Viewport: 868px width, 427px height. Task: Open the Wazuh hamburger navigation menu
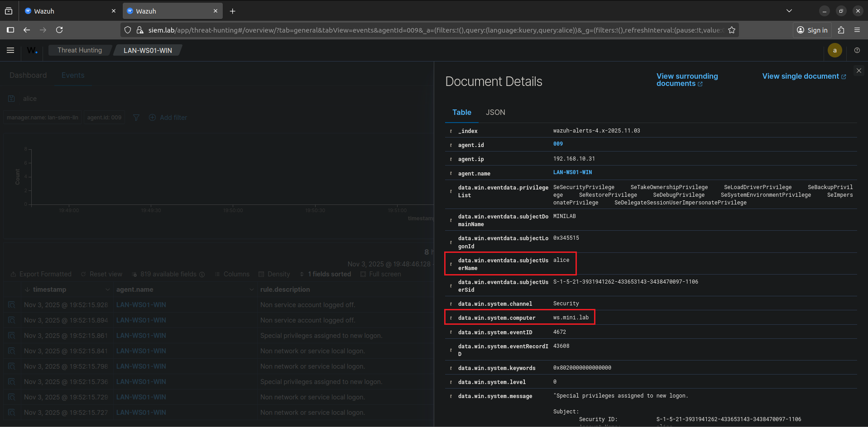coord(10,50)
